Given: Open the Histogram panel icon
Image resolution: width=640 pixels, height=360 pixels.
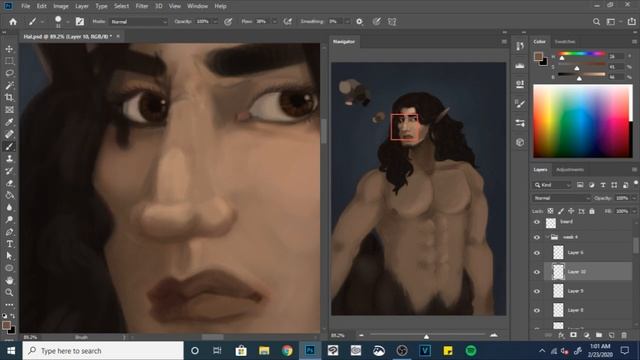Looking at the screenshot, I should pos(520,65).
